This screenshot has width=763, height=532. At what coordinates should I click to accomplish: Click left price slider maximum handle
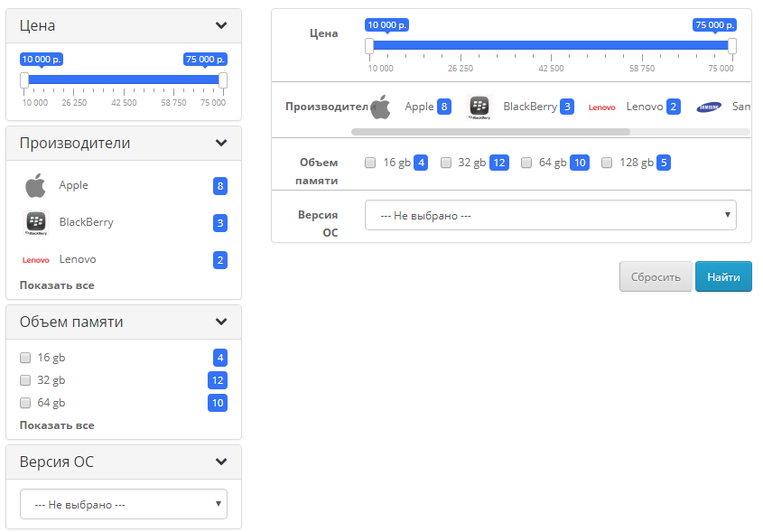pos(223,80)
